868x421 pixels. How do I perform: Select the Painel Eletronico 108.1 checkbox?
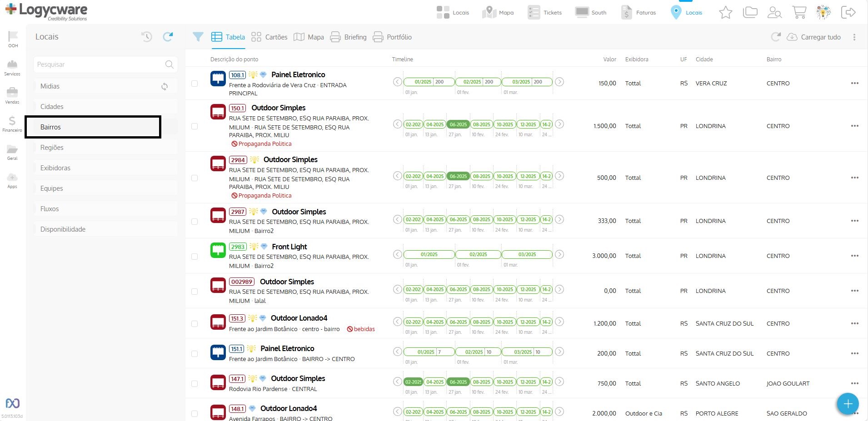coord(195,84)
